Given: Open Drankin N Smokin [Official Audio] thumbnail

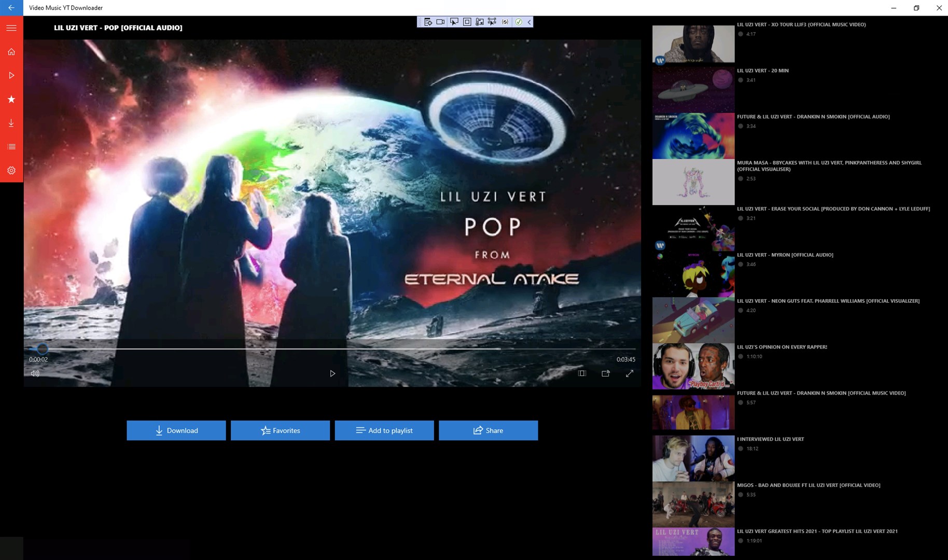Looking at the screenshot, I should pyautogui.click(x=693, y=136).
